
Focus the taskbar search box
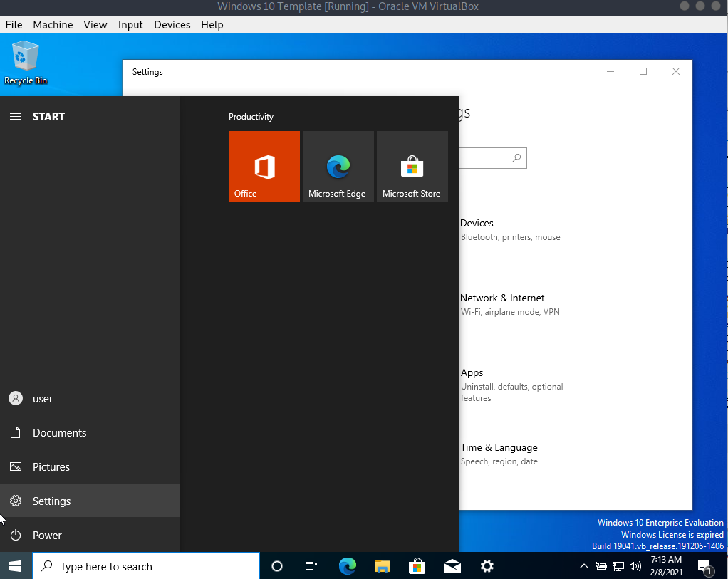tap(146, 566)
